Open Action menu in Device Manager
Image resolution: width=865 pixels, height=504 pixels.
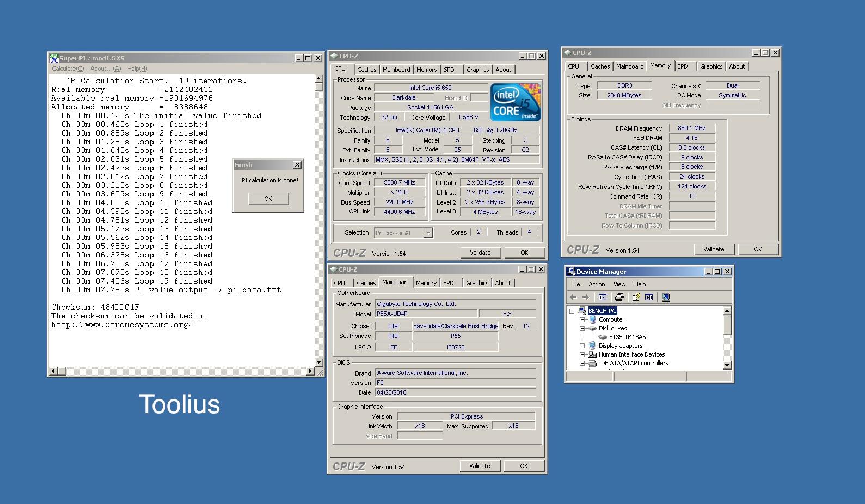point(597,284)
